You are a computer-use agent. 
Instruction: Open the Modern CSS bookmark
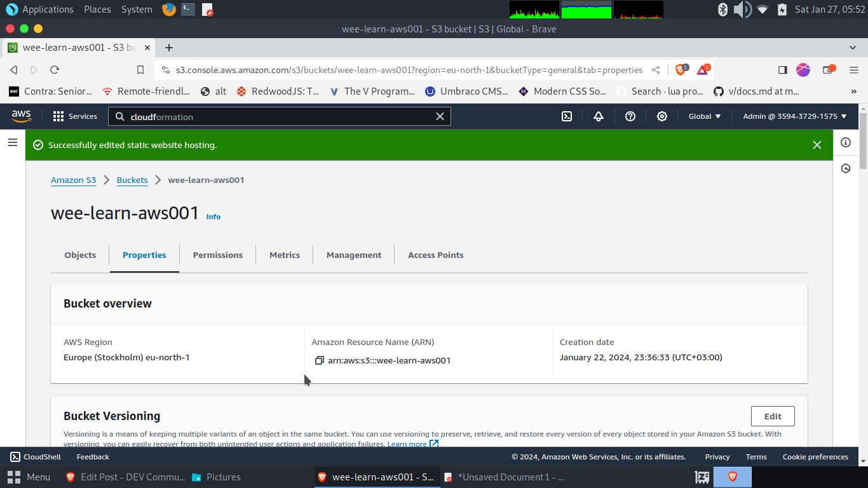pos(562,91)
